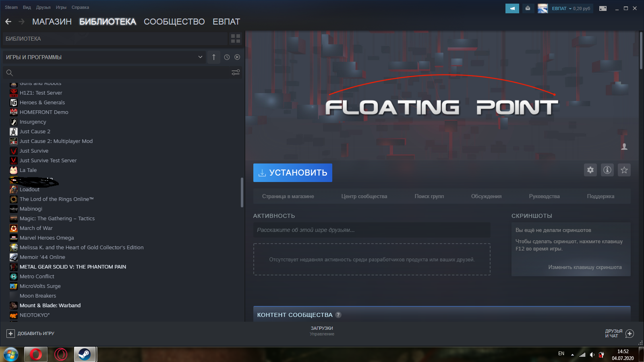Click Изменить клавишу скриншота link
Viewport: 644px width, 362px height.
point(585,267)
